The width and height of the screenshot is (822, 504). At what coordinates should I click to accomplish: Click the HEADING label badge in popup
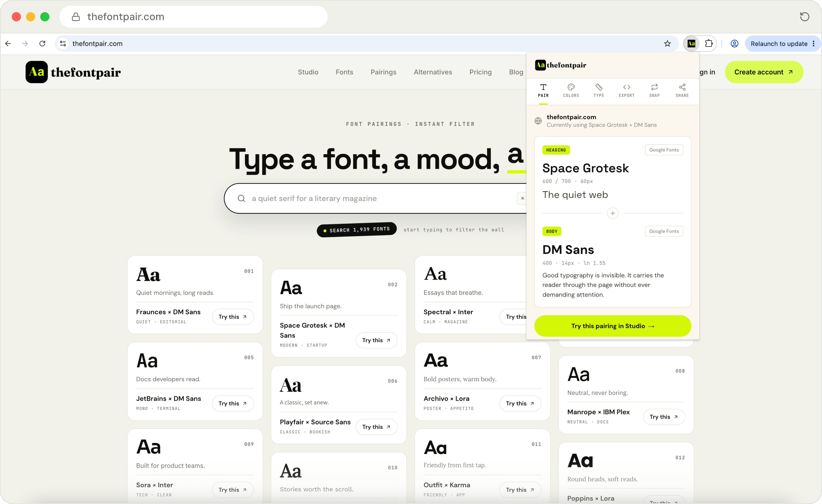[556, 150]
